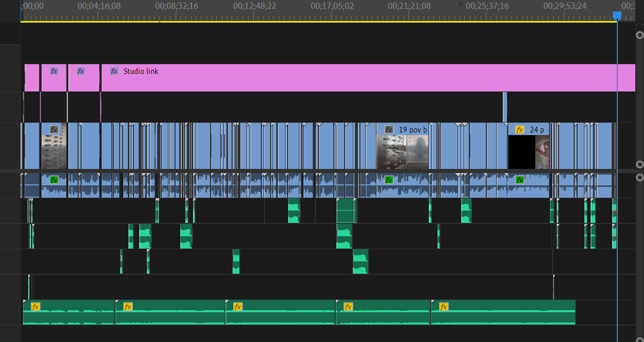Select the fifth music clip on the bottom track
Image resolution: width=644 pixels, height=342 pixels.
click(503, 312)
